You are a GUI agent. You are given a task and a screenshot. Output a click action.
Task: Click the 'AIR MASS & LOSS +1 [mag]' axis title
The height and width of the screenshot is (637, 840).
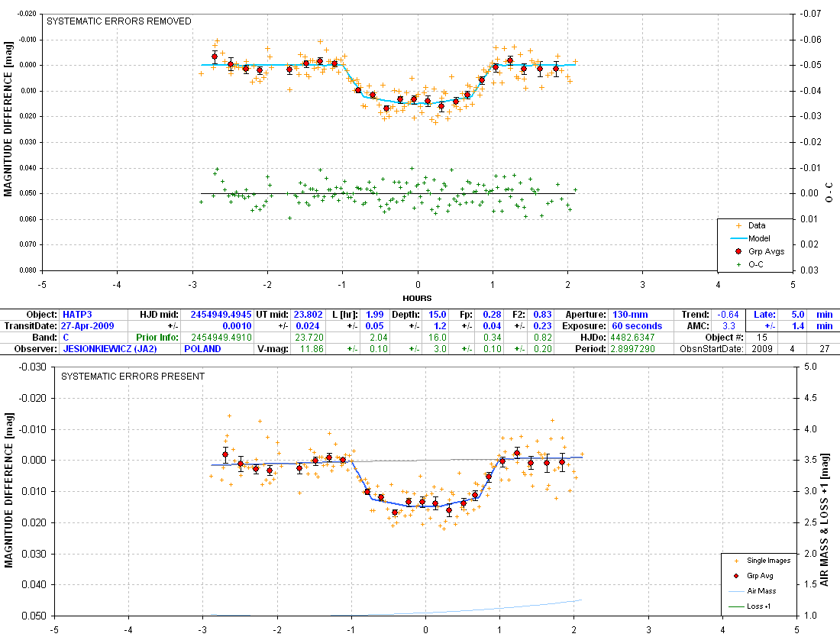pyautogui.click(x=826, y=519)
